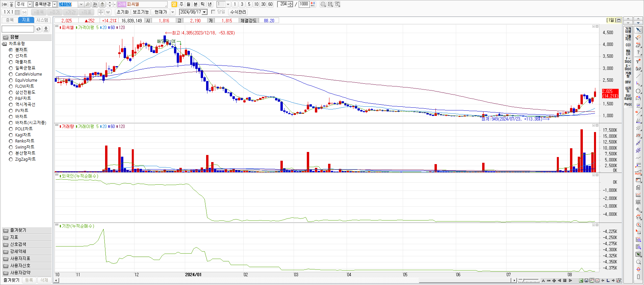Viewport: 644px width, 285px height.
Task: Expand the 신호검색 folder
Action: pyautogui.click(x=27, y=244)
